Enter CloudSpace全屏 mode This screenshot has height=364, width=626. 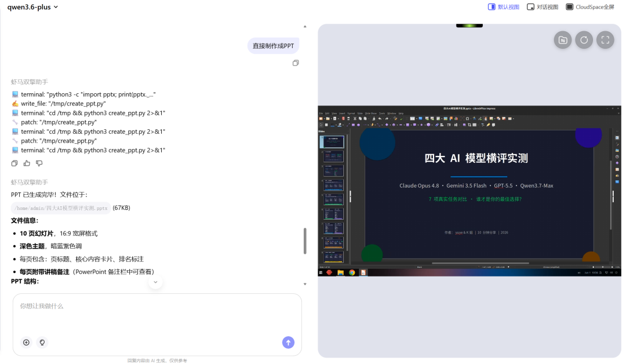590,7
